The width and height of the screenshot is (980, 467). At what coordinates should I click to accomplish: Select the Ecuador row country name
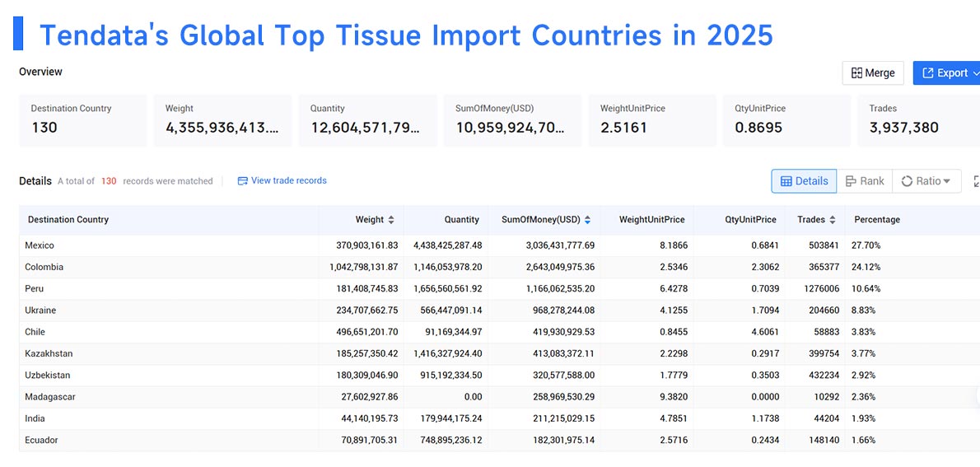coord(41,440)
